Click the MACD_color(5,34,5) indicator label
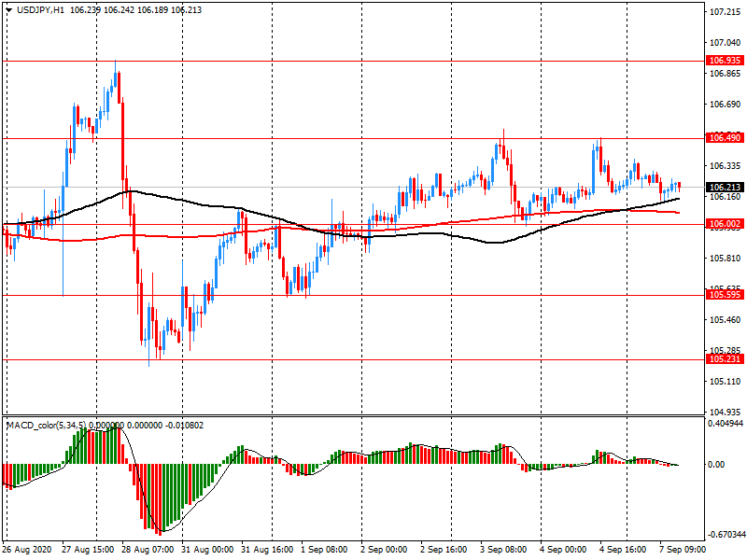The image size is (747, 560). 47,426
